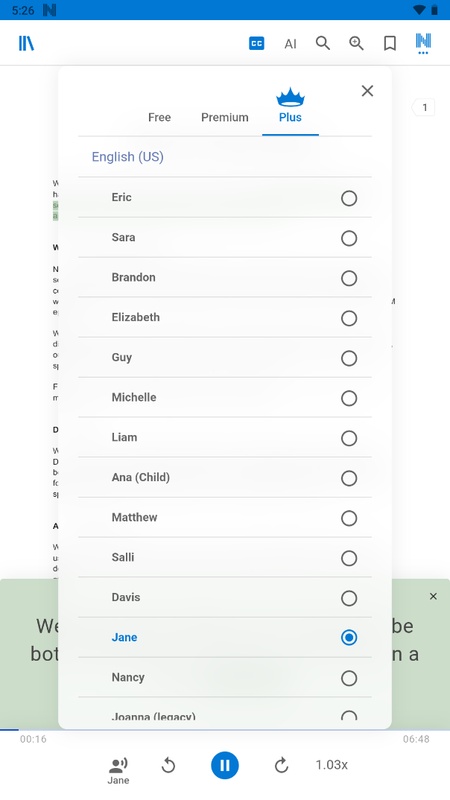
Task: Dismiss the green caption banner
Action: (433, 596)
